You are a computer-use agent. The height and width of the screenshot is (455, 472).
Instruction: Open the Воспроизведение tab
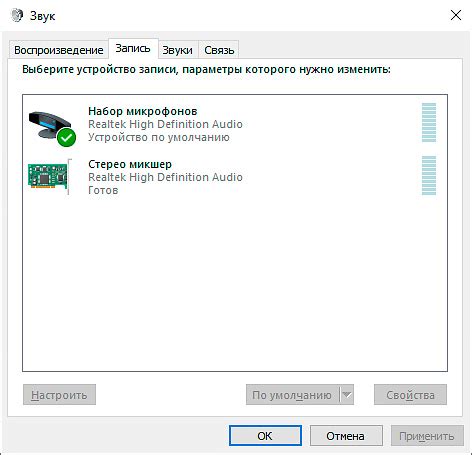point(59,50)
